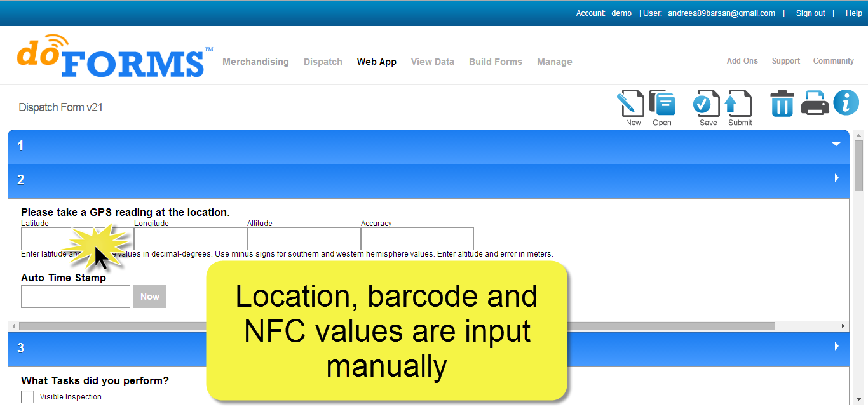Click the section 2 header number
868x409 pixels.
(20, 180)
